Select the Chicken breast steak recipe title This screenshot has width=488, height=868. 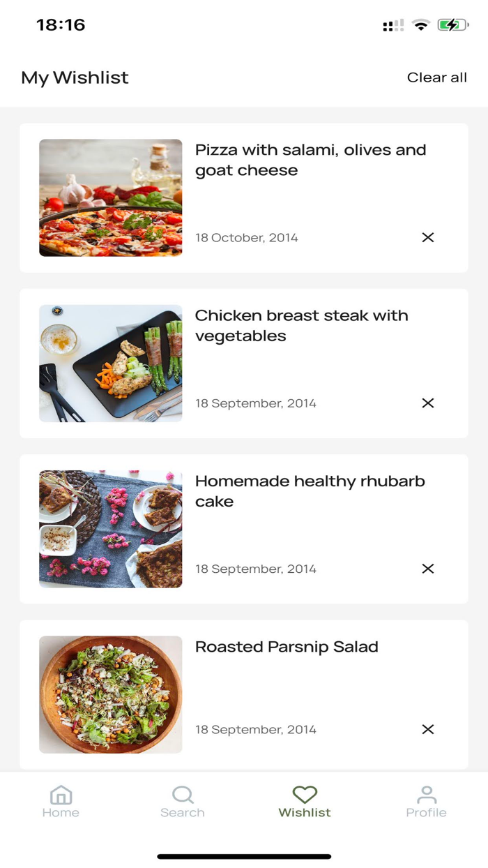pos(302,325)
